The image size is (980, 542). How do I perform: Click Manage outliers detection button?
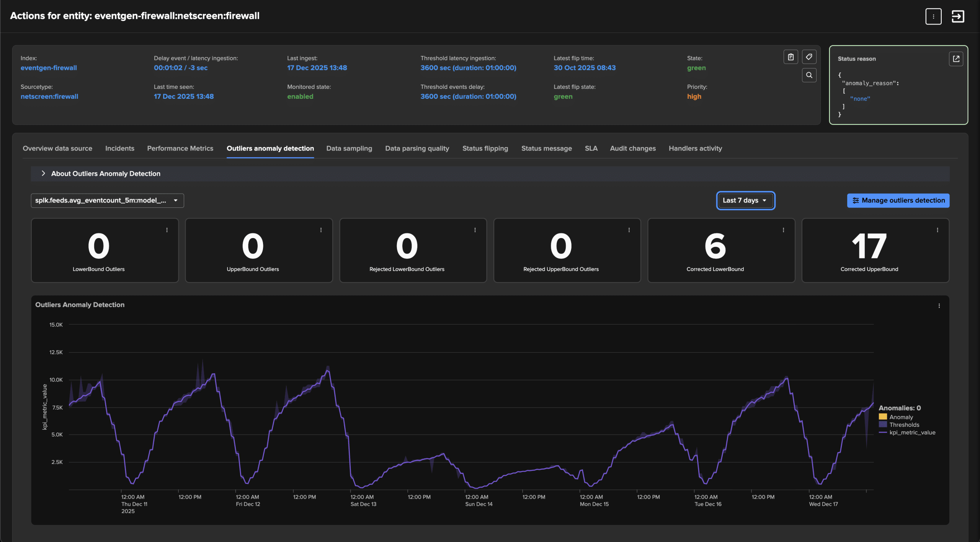coord(898,201)
